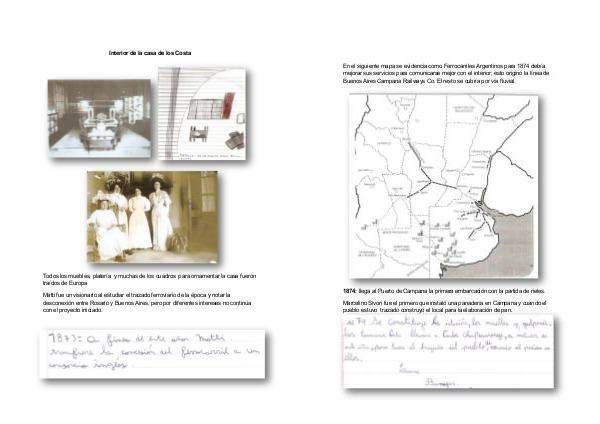Screen dimensions: 600x424
Task: Open the sepia photo of women in white dresses
Action: click(x=152, y=217)
